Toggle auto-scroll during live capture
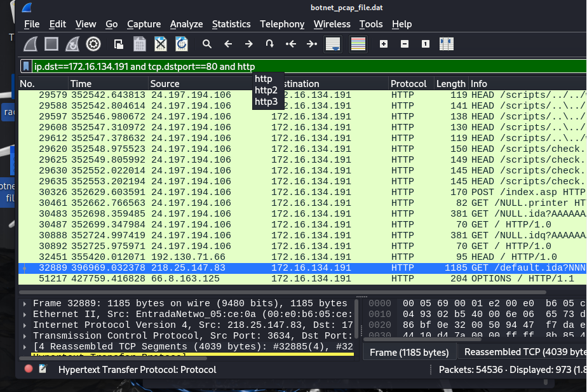 (x=333, y=44)
